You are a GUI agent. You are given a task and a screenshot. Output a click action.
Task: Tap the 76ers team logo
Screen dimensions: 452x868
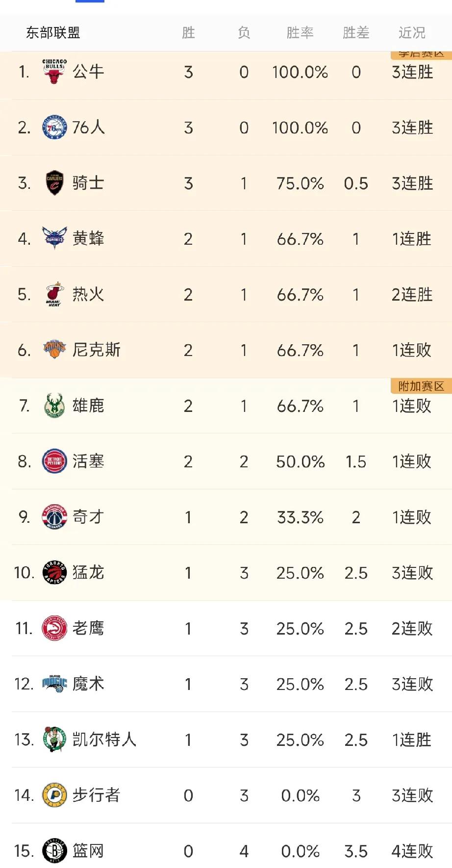[54, 128]
